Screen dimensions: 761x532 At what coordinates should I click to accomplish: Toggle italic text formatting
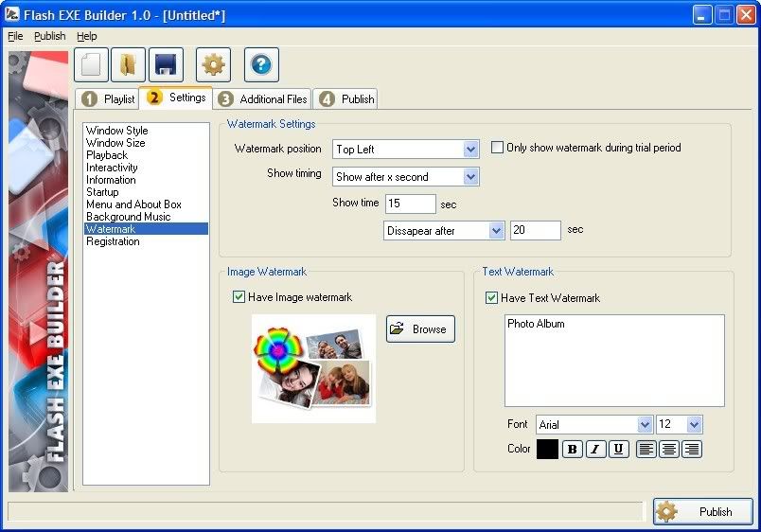point(595,450)
